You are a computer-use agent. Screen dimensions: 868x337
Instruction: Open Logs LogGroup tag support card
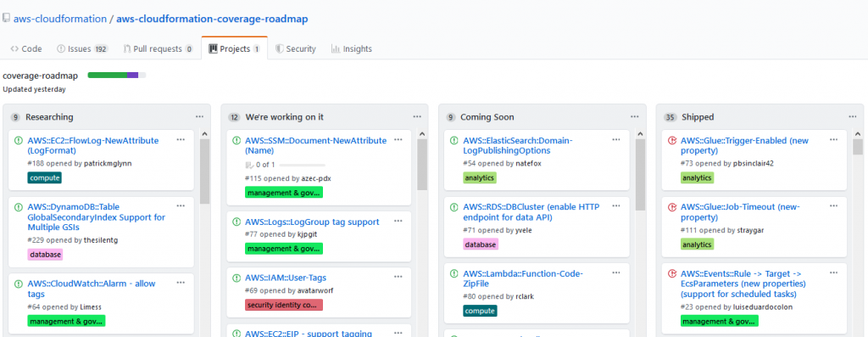(312, 222)
